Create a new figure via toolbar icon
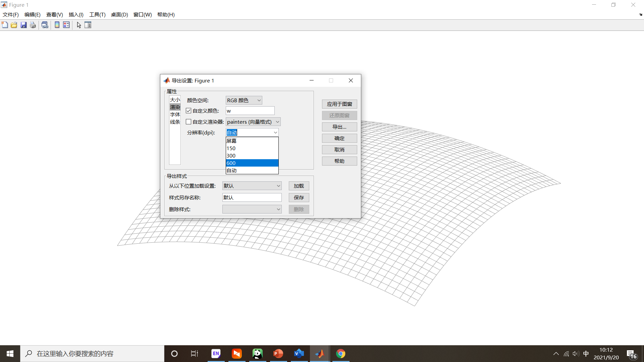 pos(5,25)
